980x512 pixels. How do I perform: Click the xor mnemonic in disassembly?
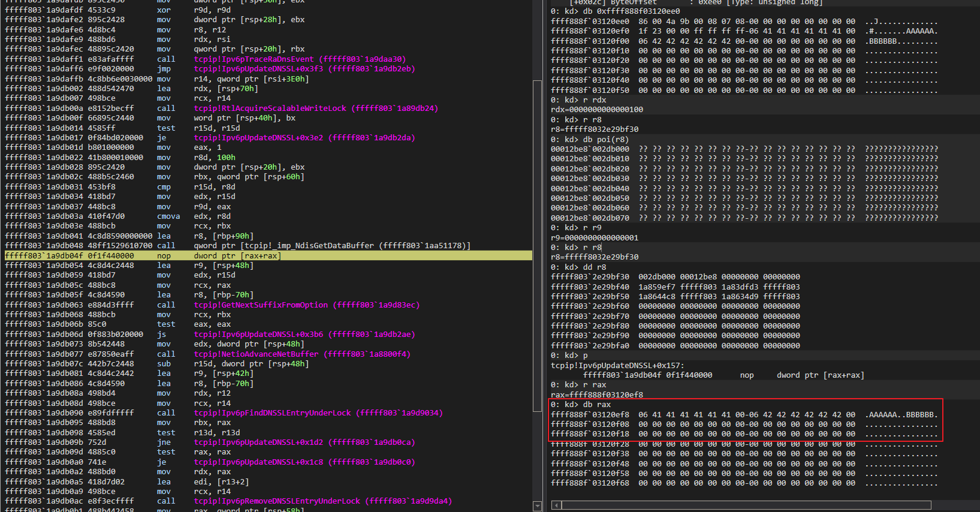pos(164,10)
